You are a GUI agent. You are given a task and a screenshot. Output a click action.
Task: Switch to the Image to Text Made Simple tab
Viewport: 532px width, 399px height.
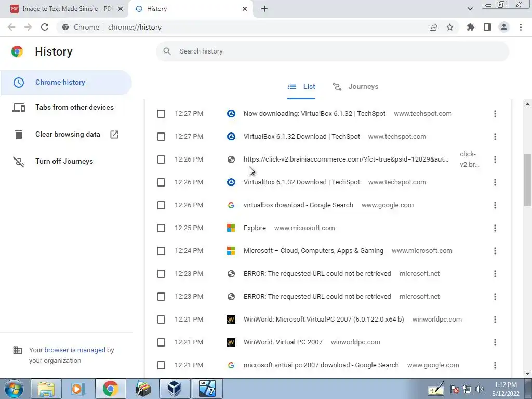pos(64,9)
